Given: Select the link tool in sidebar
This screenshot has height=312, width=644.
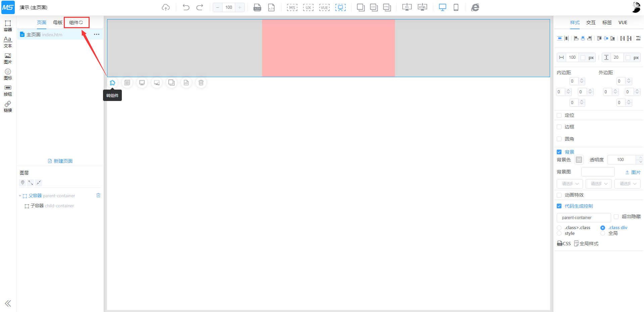Looking at the screenshot, I should pos(8,106).
